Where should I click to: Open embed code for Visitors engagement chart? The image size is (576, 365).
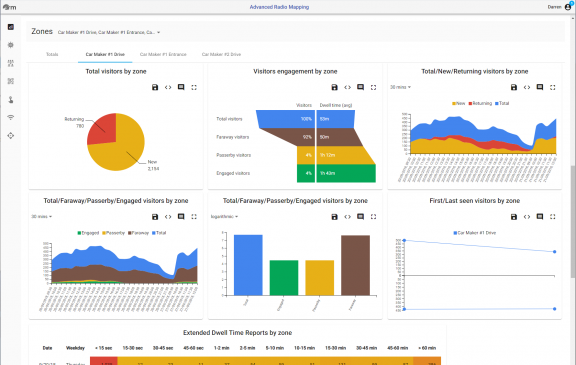(348, 87)
